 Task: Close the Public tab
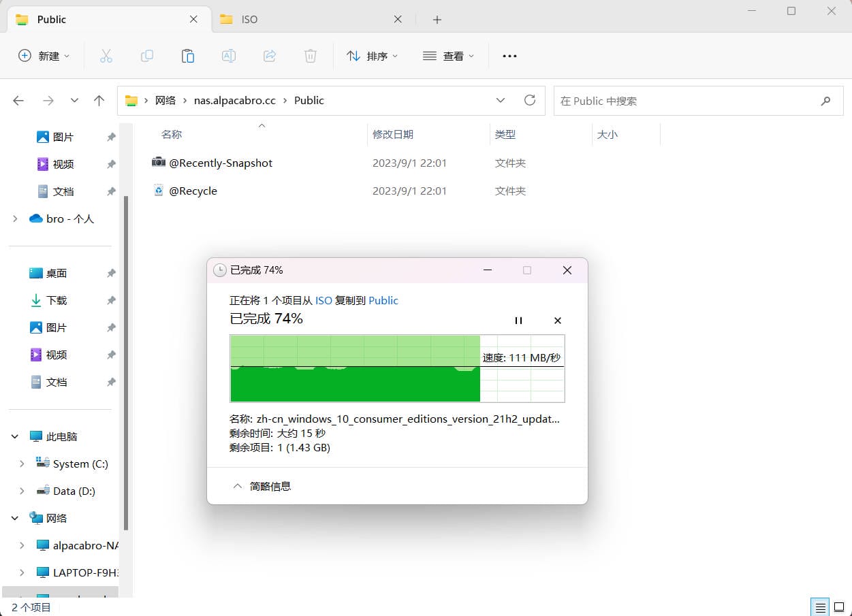(193, 19)
